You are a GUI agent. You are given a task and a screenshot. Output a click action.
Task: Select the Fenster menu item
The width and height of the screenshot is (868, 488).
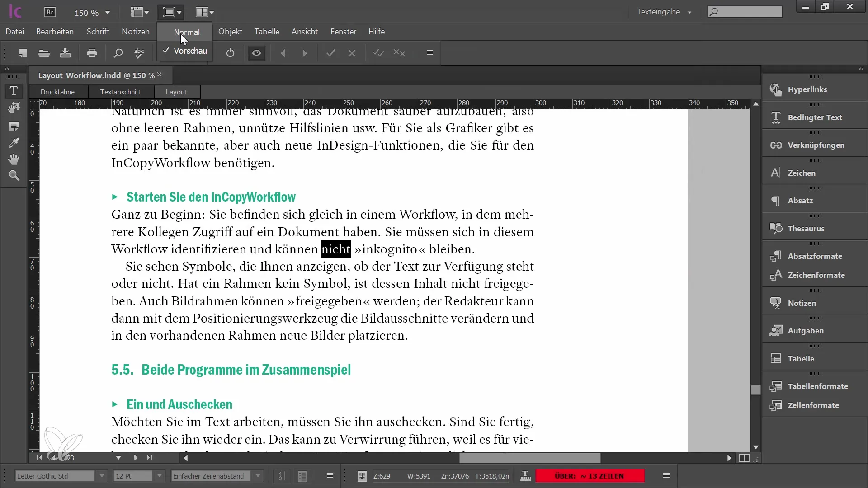(343, 32)
